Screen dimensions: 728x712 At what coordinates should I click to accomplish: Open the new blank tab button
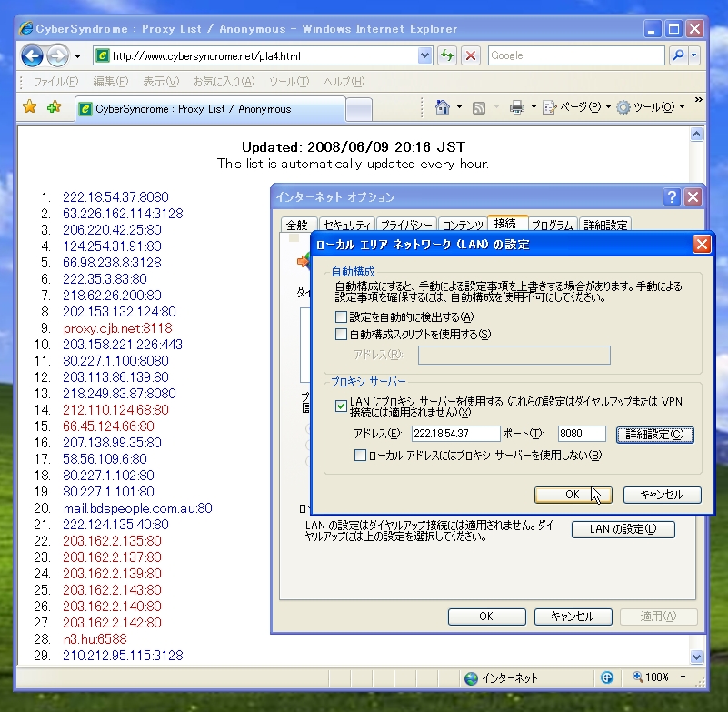click(x=359, y=110)
